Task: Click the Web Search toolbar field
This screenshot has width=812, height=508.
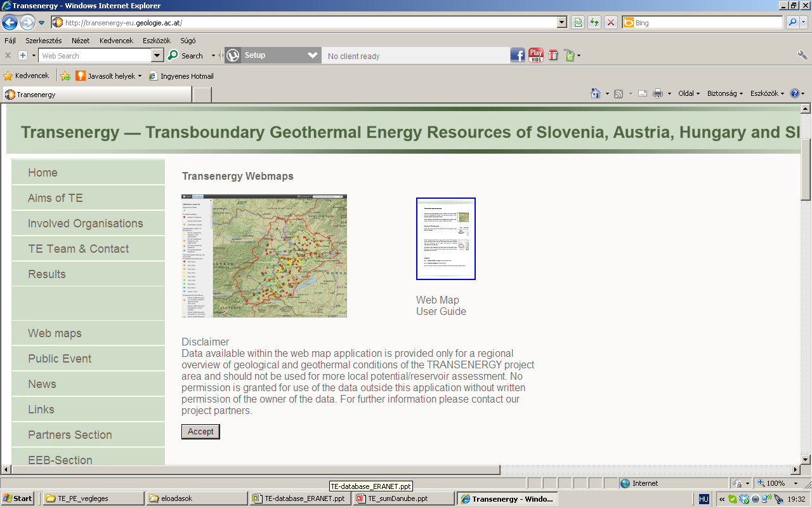Action: click(x=95, y=56)
